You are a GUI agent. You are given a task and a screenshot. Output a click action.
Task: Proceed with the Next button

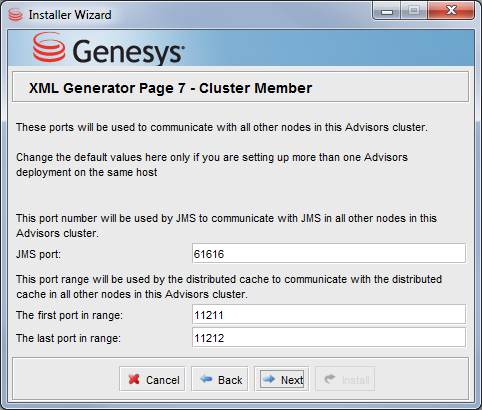coord(282,379)
